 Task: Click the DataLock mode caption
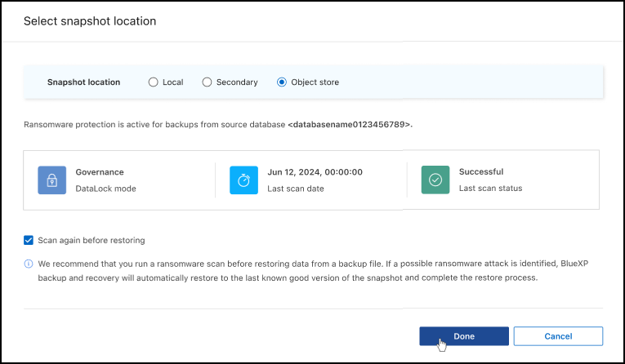coord(105,189)
